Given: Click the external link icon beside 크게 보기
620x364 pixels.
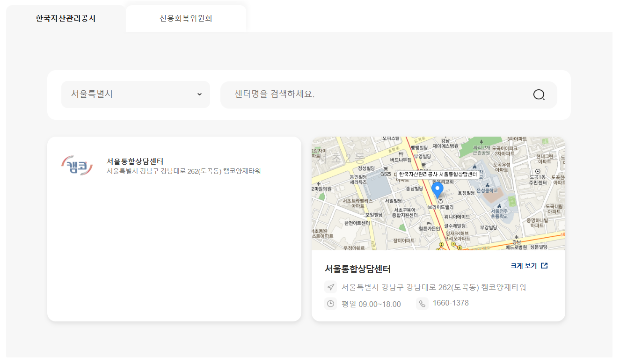Looking at the screenshot, I should 544,266.
